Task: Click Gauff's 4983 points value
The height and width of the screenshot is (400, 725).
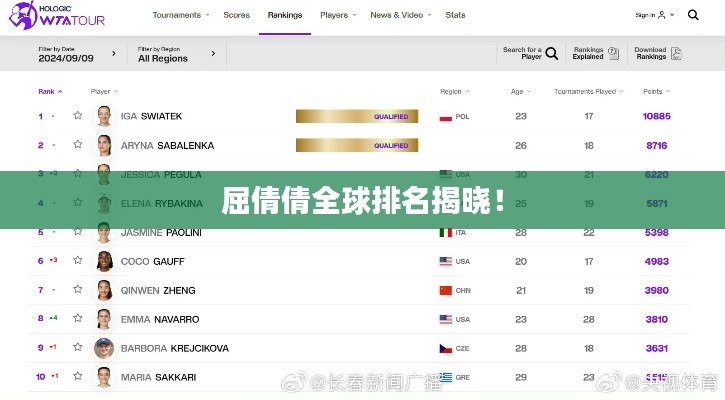Action: (x=657, y=262)
